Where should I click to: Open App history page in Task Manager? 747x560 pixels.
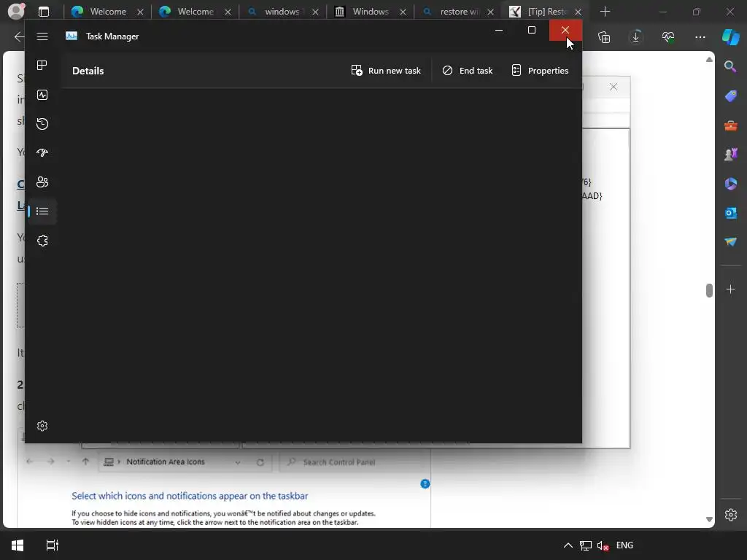point(42,124)
